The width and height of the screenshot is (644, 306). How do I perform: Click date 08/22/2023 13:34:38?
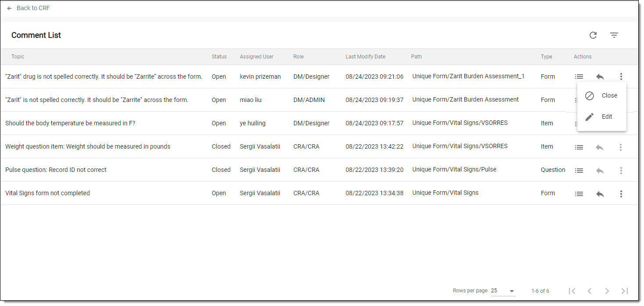374,193
